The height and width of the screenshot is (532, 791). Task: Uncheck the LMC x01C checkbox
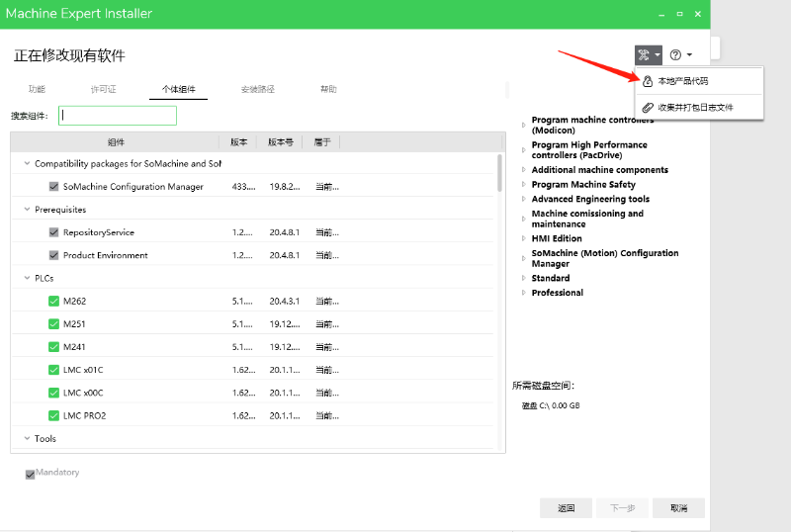coord(54,370)
